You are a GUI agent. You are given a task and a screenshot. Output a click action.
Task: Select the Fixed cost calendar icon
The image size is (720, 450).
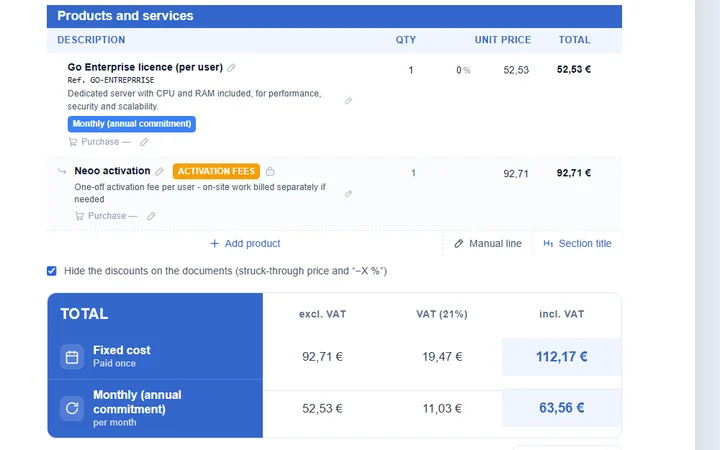tap(72, 357)
